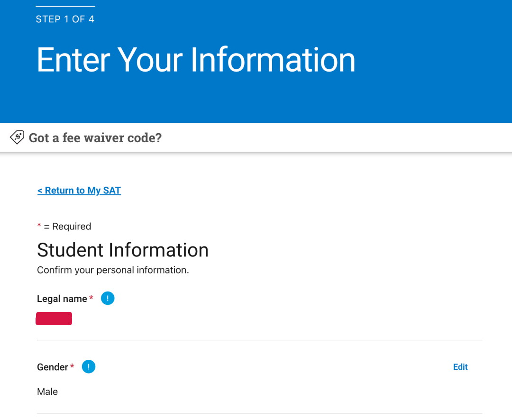Click the white line above step indicator
This screenshot has width=512, height=420.
click(65, 6)
